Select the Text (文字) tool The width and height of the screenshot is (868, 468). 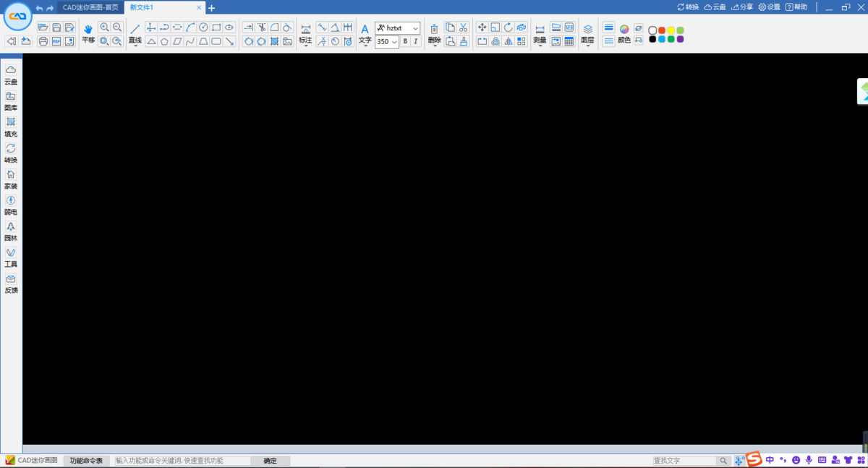[x=365, y=34]
